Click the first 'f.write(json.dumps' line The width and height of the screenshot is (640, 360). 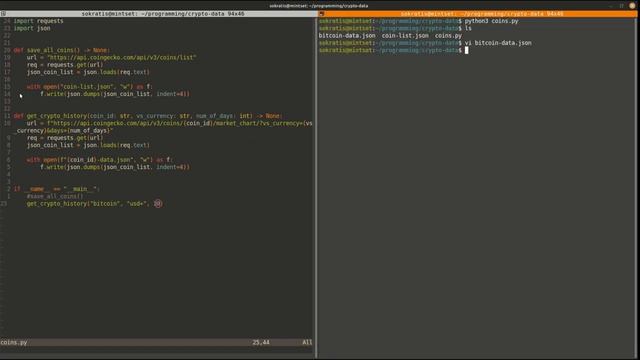click(115, 94)
